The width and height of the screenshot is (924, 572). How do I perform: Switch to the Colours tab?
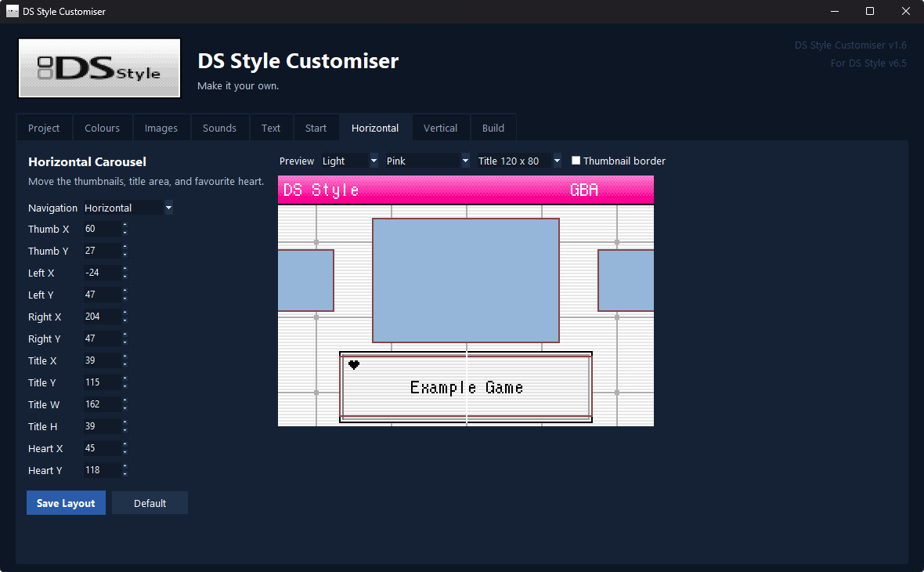pyautogui.click(x=102, y=128)
